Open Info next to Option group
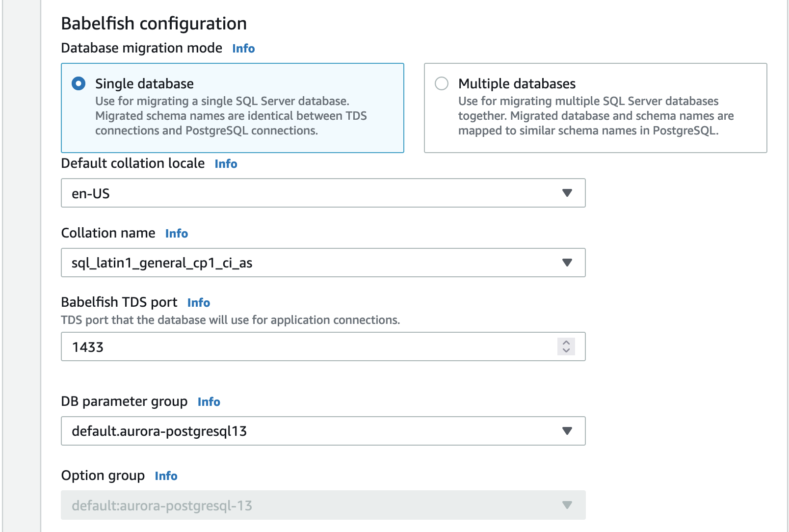 166,476
